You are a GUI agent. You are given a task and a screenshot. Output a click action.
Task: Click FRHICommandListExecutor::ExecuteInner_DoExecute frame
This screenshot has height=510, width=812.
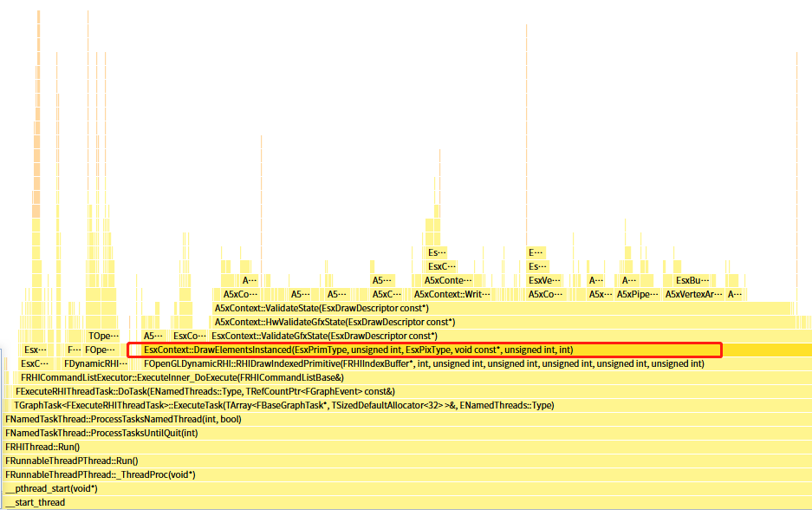click(415, 377)
